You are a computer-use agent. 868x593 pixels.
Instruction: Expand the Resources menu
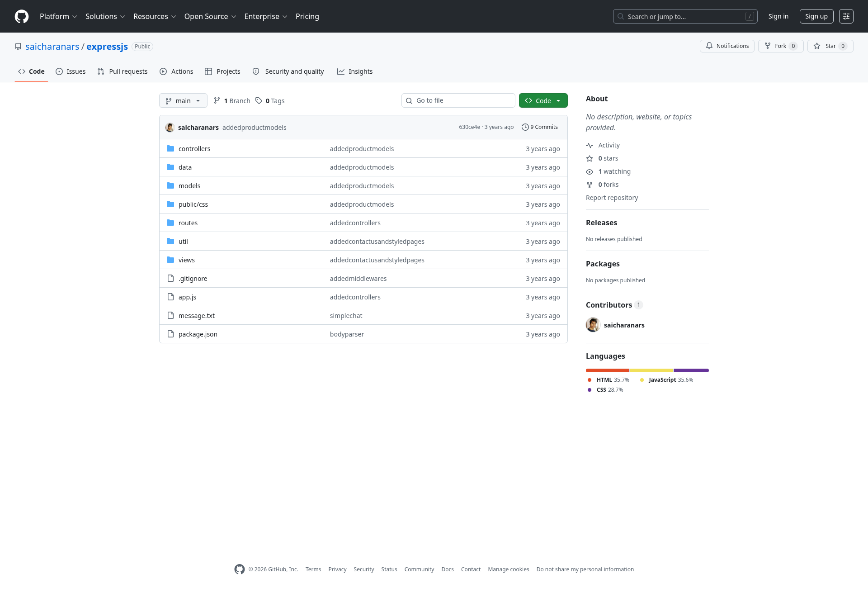tap(155, 16)
